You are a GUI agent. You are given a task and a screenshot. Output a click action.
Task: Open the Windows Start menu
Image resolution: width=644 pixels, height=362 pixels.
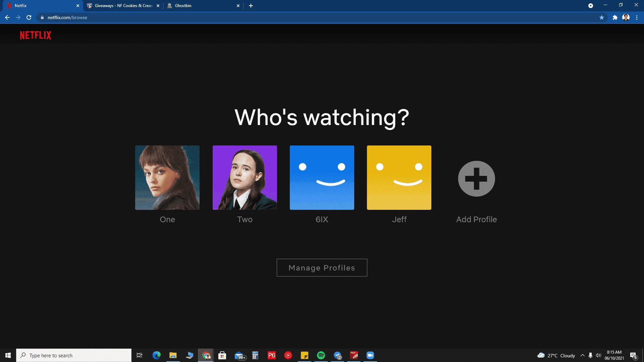[8, 355]
